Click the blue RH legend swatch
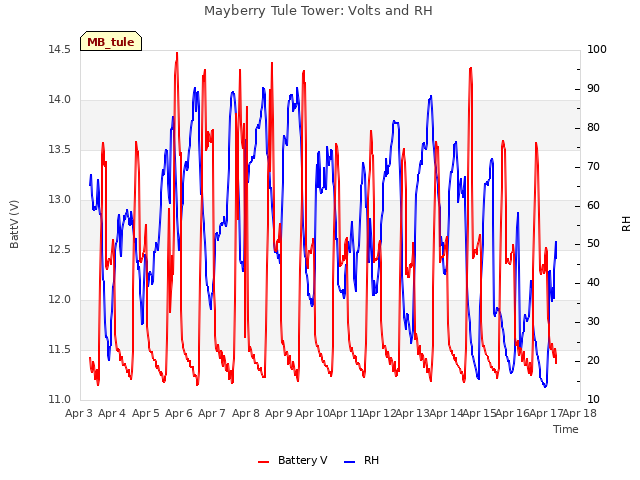640x480 pixels. [x=349, y=462]
